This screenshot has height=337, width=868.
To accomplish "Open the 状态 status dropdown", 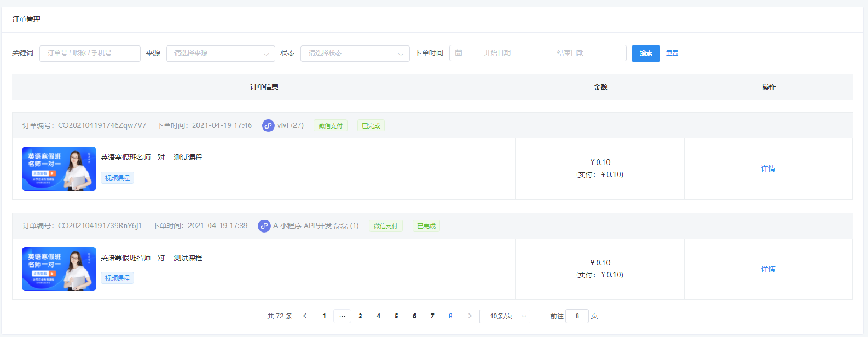I will (355, 53).
